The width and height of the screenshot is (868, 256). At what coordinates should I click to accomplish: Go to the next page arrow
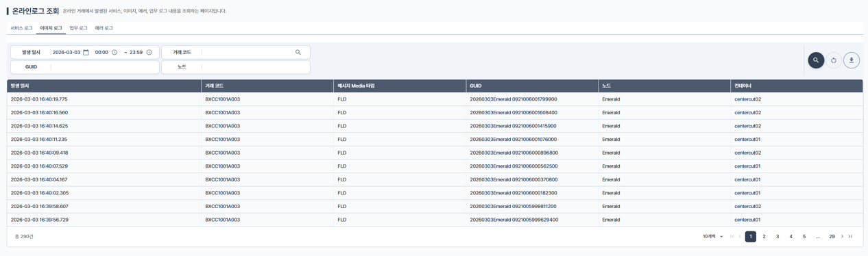click(843, 237)
